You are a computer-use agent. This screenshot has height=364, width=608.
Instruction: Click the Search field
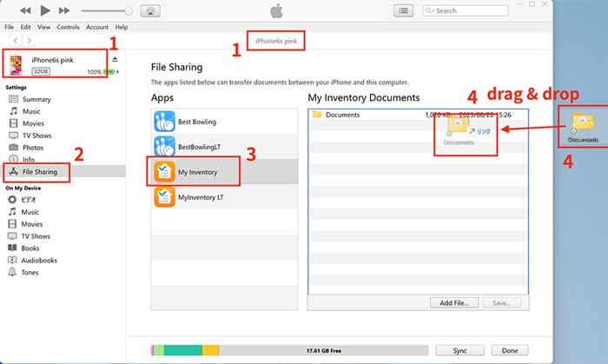[x=466, y=10]
